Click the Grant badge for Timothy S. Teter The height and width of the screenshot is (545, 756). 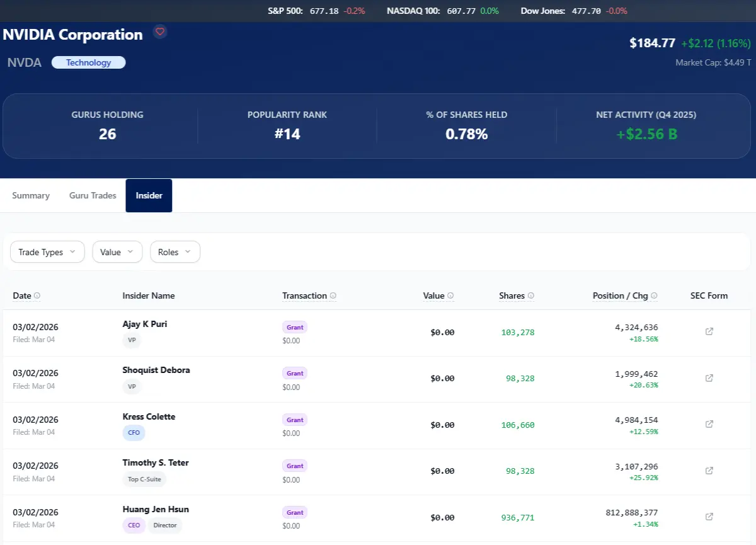295,466
